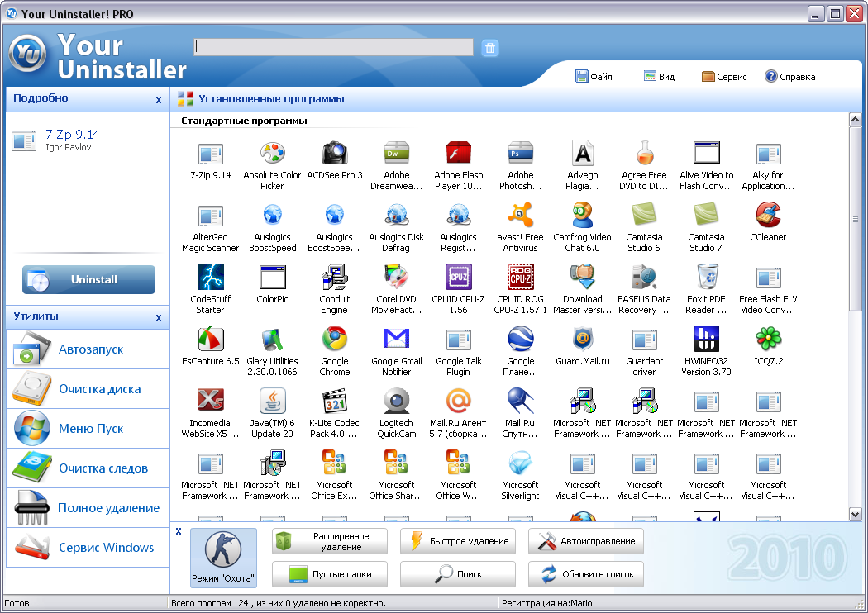
Task: Select Agree Free DVD icon
Action: point(644,154)
